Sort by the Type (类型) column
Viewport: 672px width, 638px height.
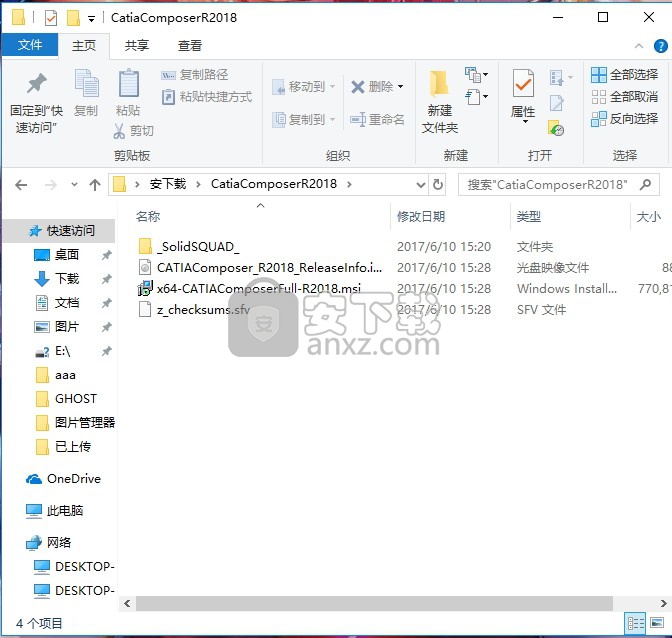pos(528,217)
